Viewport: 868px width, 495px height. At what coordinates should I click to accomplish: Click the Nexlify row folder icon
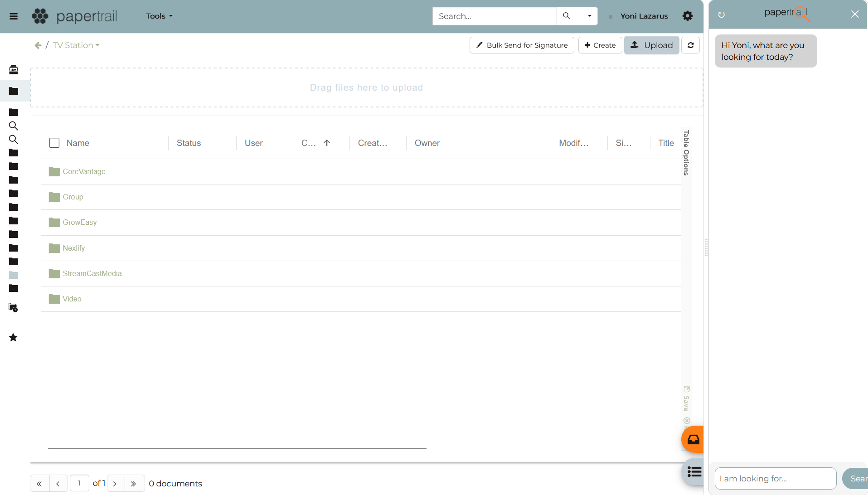pos(54,248)
